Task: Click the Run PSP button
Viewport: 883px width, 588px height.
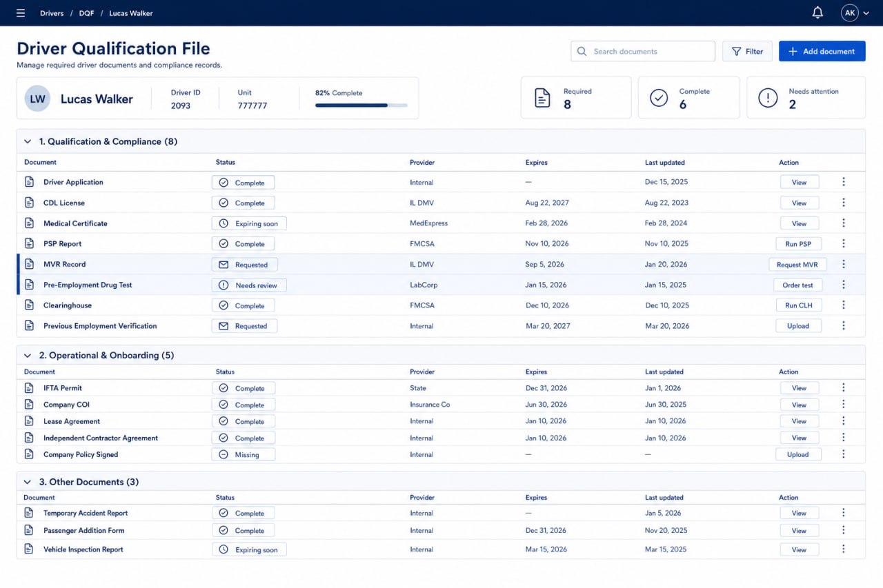Action: coord(799,244)
